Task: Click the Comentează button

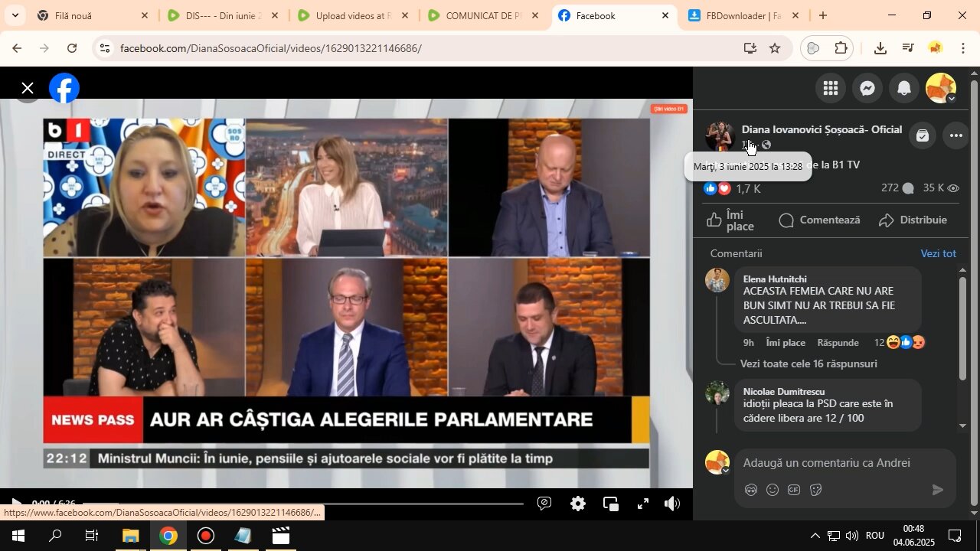Action: [819, 220]
